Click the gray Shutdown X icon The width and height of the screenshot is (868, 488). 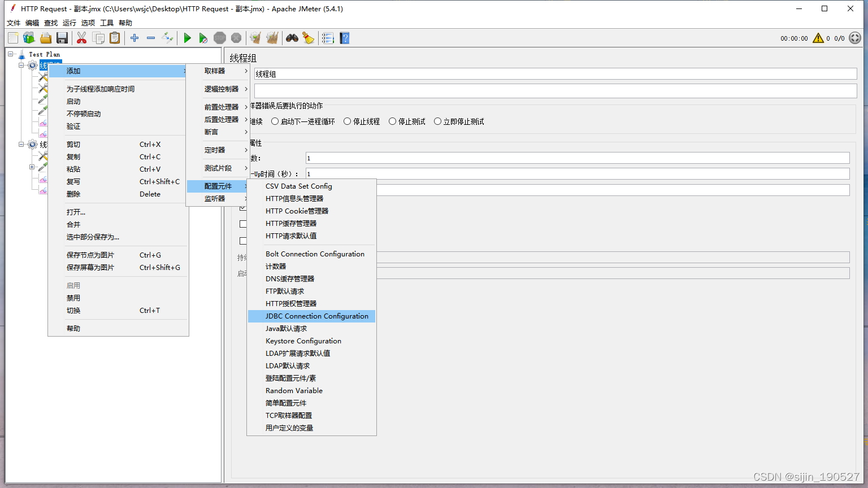[x=236, y=38]
